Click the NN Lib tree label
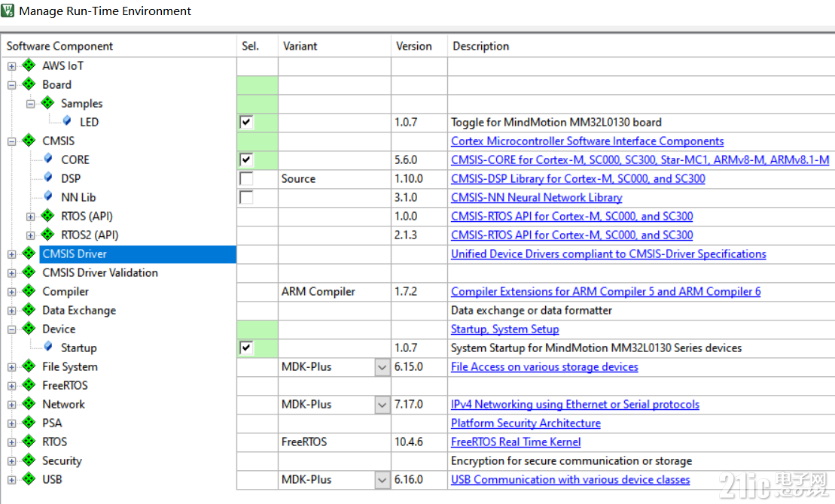The width and height of the screenshot is (835, 504). click(x=78, y=197)
